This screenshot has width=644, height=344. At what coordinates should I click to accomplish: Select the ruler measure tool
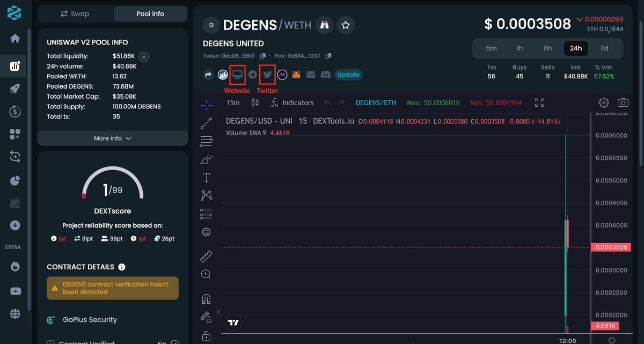(x=206, y=256)
